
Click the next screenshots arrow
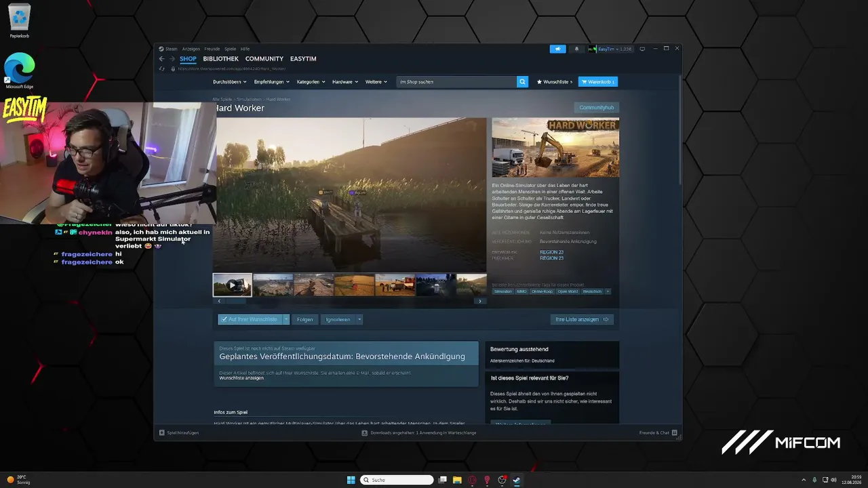point(480,301)
